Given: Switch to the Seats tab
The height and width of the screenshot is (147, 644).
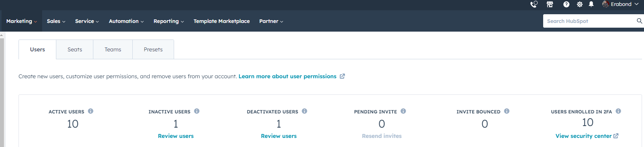Looking at the screenshot, I should point(75,49).
